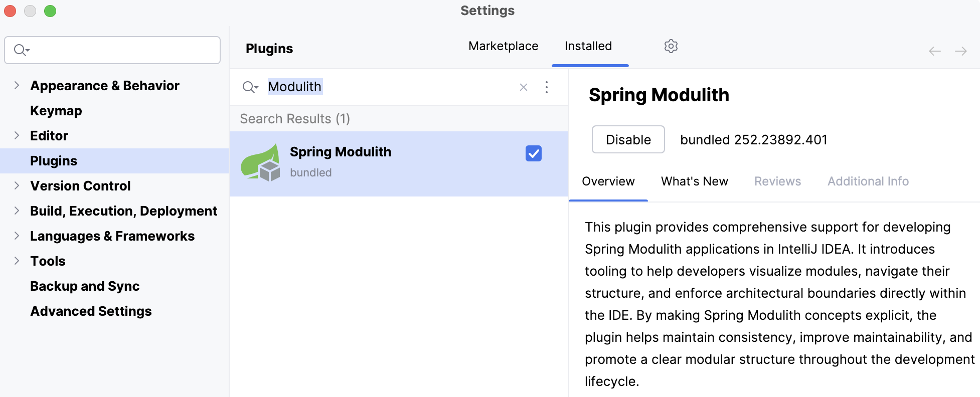Click the Spring Modulith plugin logo
The width and height of the screenshot is (980, 397).
(260, 161)
